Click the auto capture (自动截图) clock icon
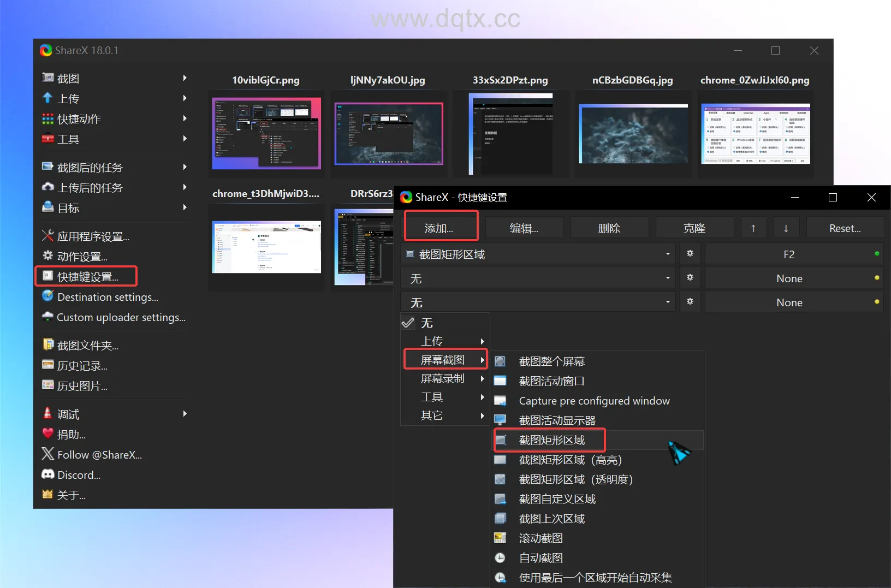 click(500, 558)
